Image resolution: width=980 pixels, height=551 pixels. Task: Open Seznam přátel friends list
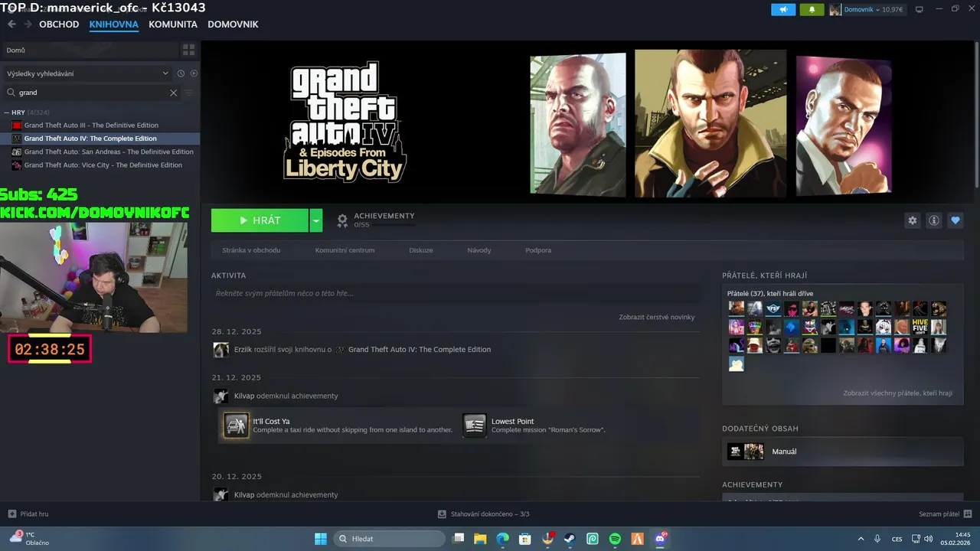click(946, 514)
